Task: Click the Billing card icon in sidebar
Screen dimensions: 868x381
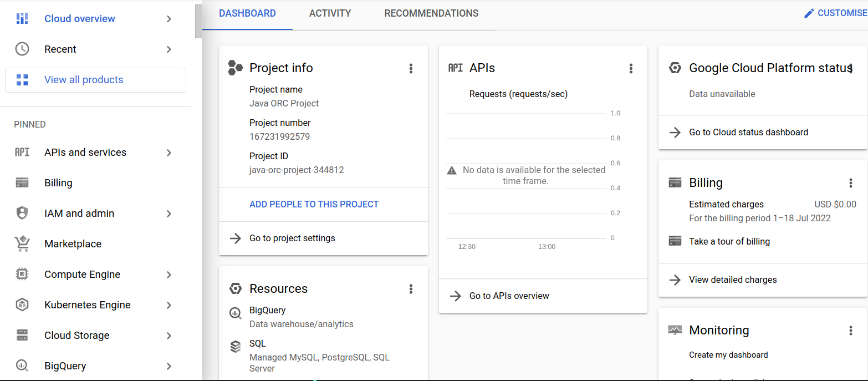Action: [x=22, y=182]
